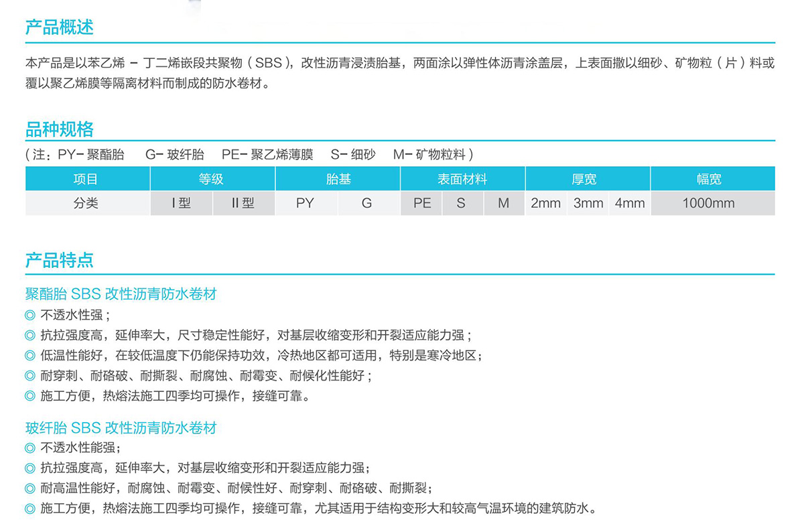Click bullet icon on line mentioning 尺寸稳定性能好

(x=29, y=335)
